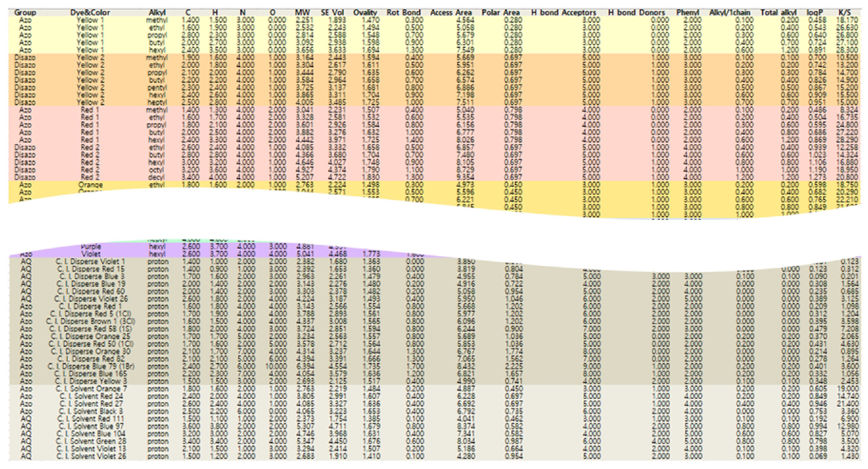Click the C. I. Disperse Violet 1 cell
868x469 pixels.
click(x=91, y=261)
